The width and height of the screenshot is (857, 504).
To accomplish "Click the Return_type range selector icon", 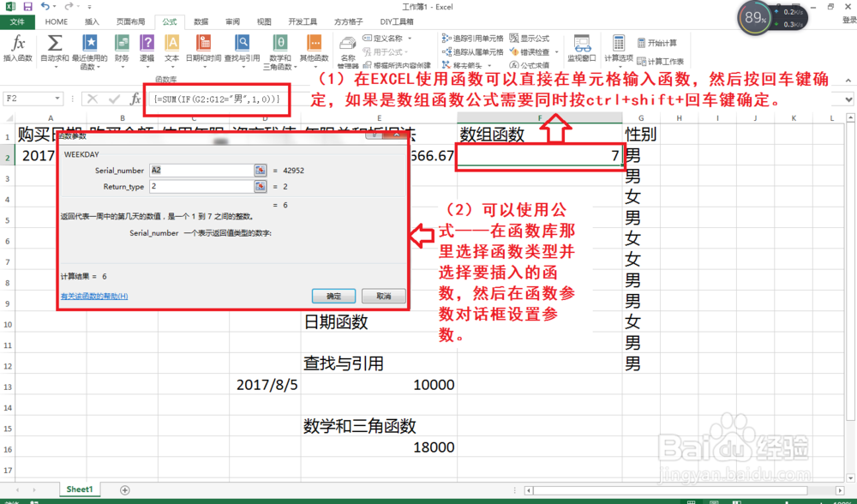I will [x=261, y=186].
